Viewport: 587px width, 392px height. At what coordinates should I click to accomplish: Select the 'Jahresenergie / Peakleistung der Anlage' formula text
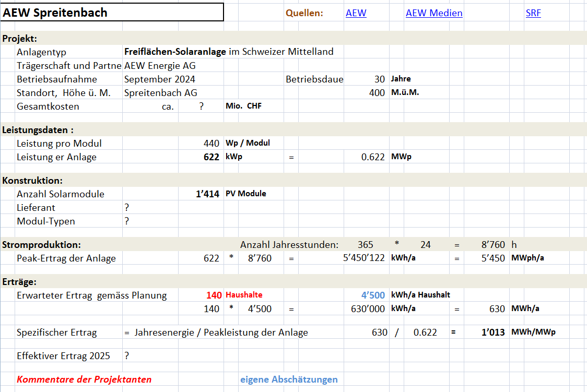pyautogui.click(x=221, y=332)
